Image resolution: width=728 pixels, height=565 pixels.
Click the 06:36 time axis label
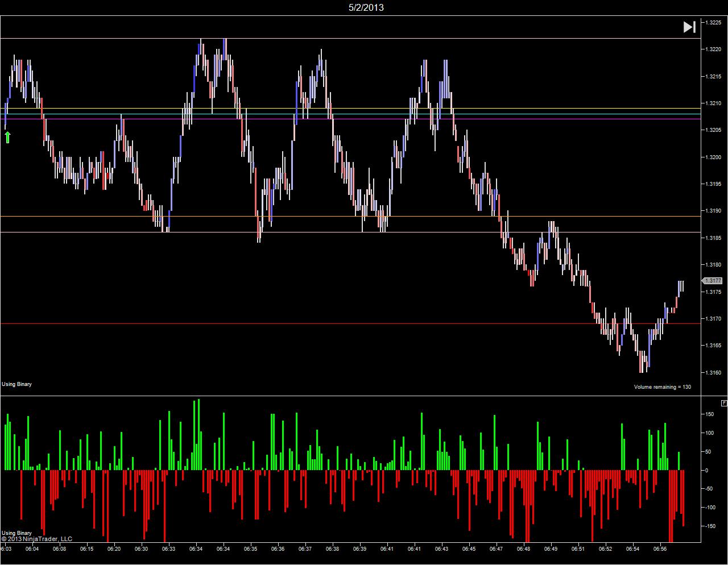[278, 549]
